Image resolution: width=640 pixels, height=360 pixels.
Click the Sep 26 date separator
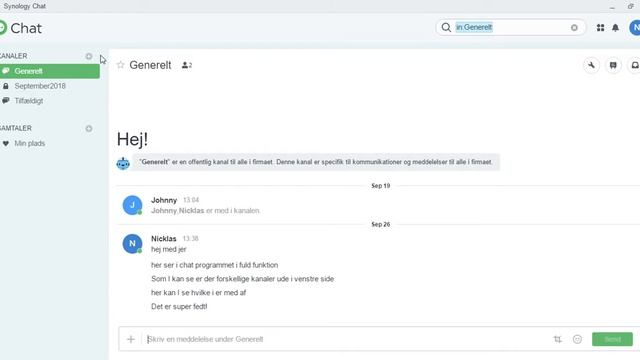click(x=380, y=224)
